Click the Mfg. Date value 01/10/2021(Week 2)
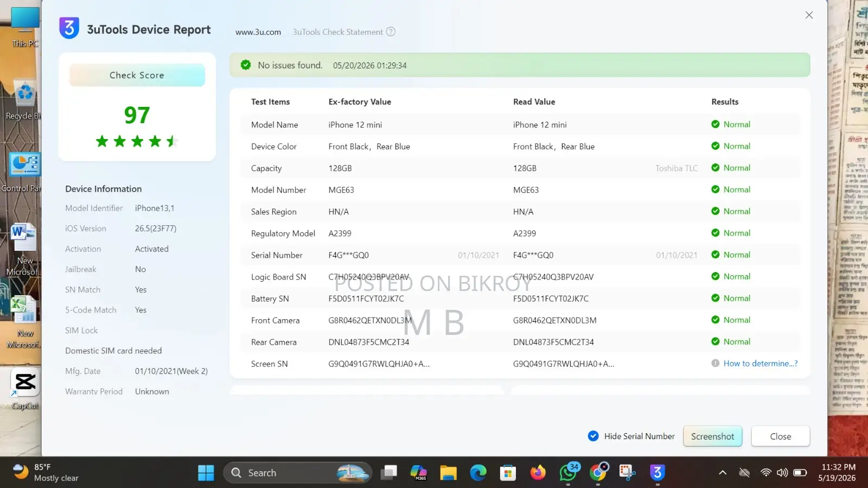 pos(171,371)
